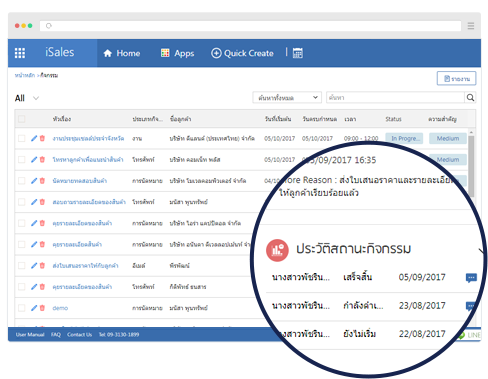This screenshot has height=379, width=488.
Task: Open the app grid launcher icon
Action: 20,53
